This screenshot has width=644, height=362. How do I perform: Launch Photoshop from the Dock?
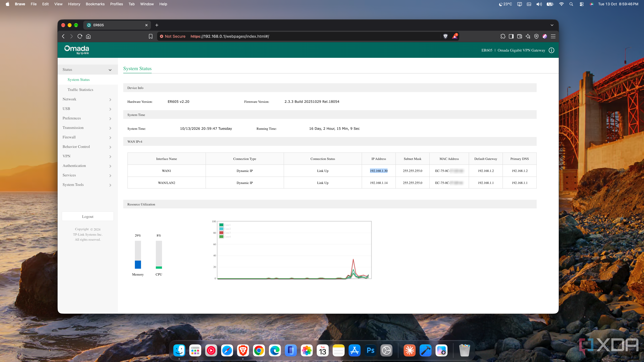(370, 351)
